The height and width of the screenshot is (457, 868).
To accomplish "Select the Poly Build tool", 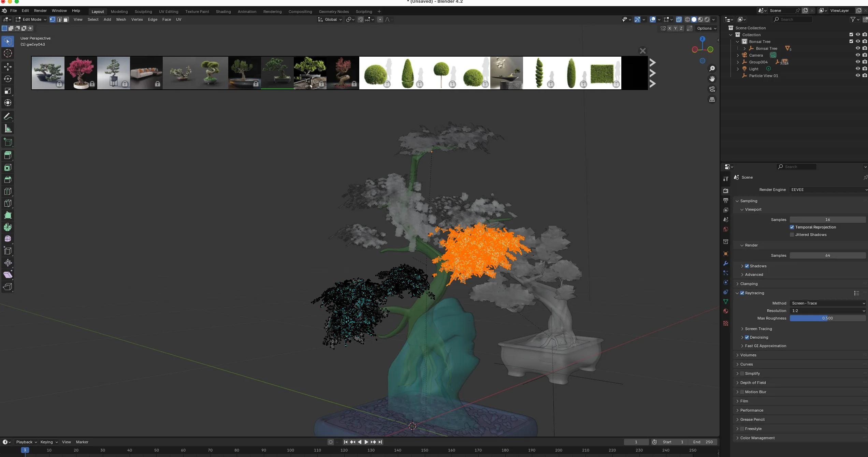I will pos(8,215).
